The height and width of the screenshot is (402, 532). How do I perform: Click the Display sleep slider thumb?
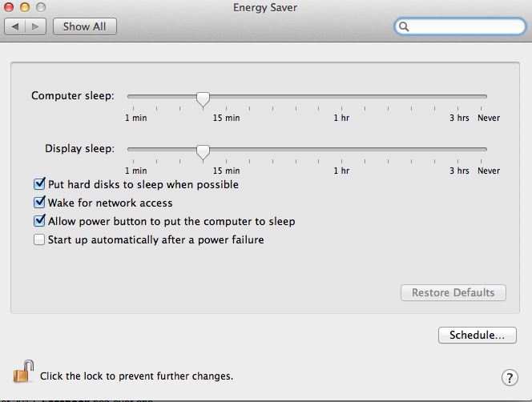click(203, 152)
